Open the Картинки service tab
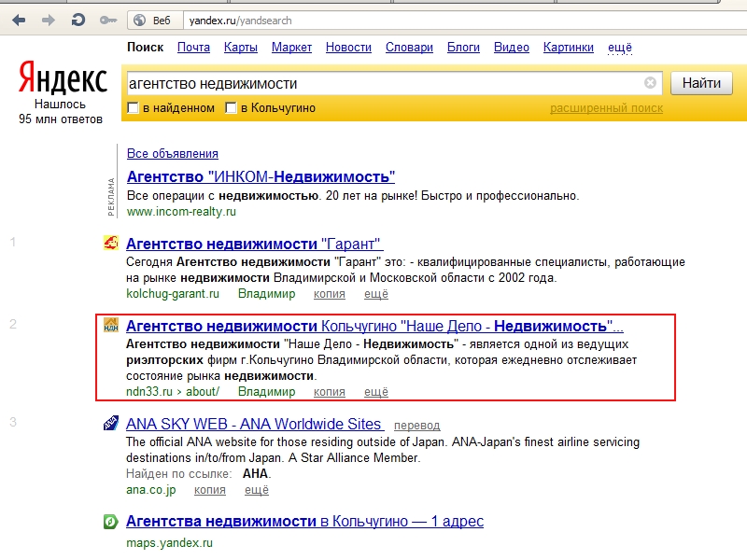The height and width of the screenshot is (560, 747). pyautogui.click(x=569, y=48)
